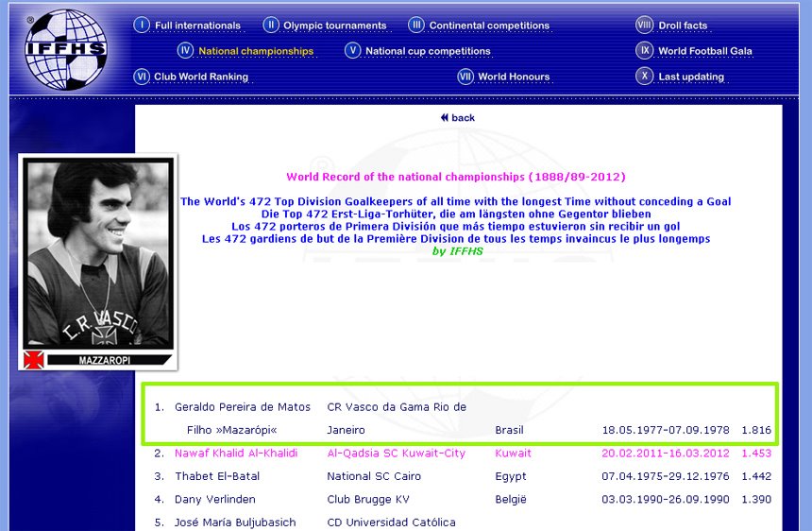Viewport: 812px width, 531px height.
Task: Click the 1.442 minutes value
Action: click(x=756, y=476)
